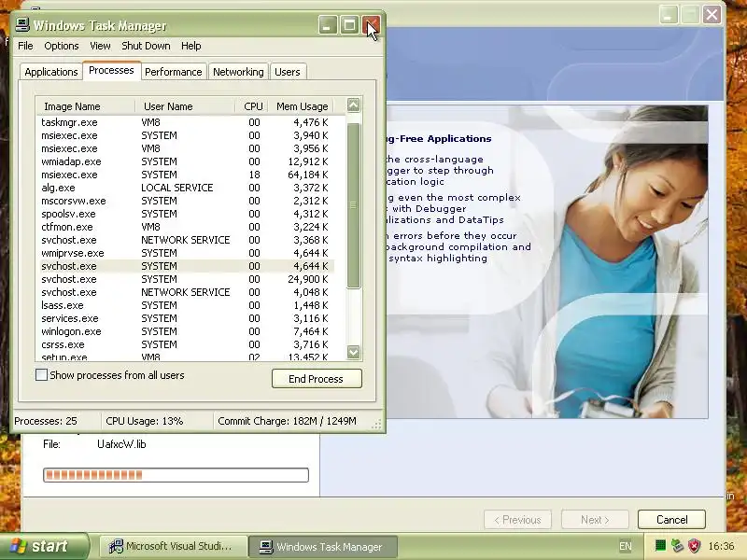Switch to the Performance tab

coord(174,72)
